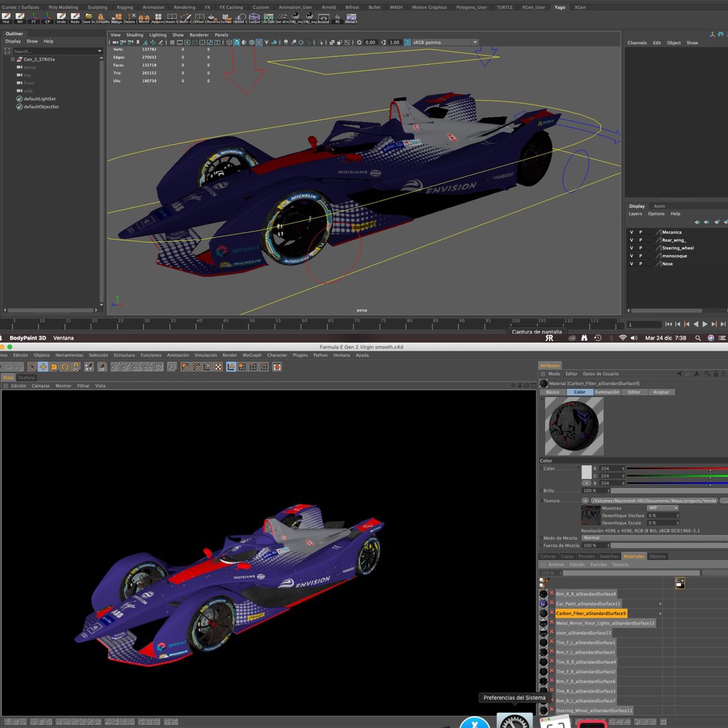Collapse the material preview disclosure triangle
This screenshot has width=728, height=728.
pyautogui.click(x=542, y=399)
